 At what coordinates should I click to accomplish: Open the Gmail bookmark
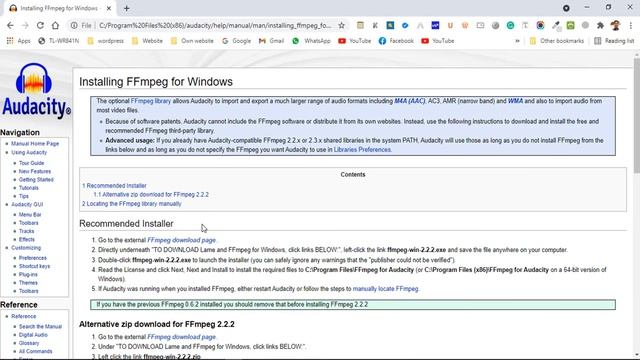tap(271, 41)
